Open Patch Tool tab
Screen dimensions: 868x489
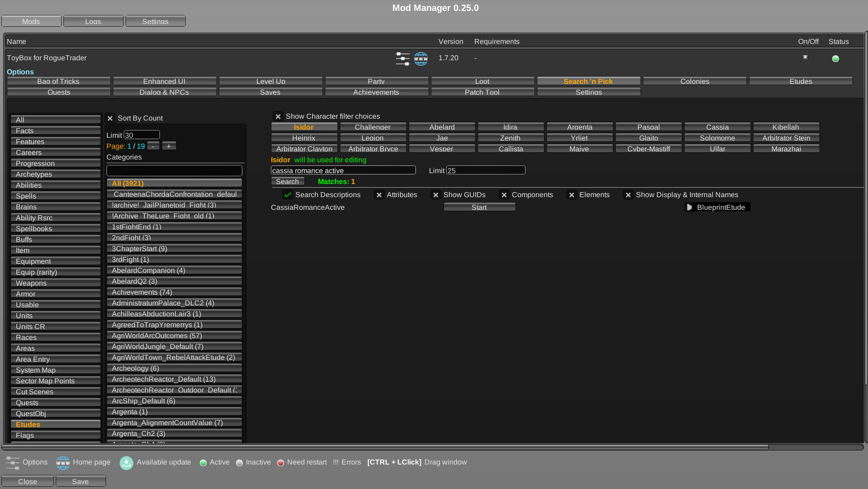(483, 92)
